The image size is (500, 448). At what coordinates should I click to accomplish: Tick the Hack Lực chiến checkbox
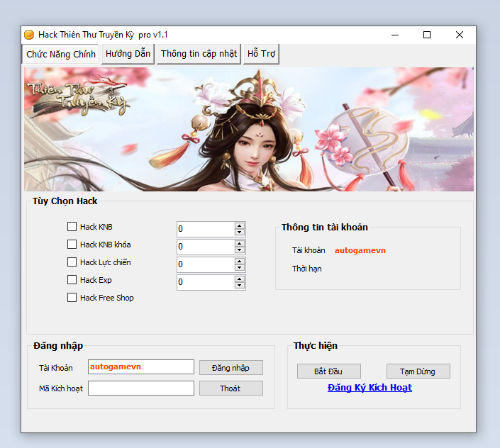[72, 262]
